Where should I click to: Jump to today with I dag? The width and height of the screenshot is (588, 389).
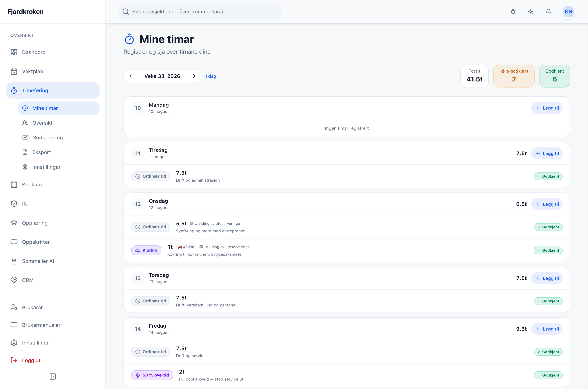click(x=211, y=76)
